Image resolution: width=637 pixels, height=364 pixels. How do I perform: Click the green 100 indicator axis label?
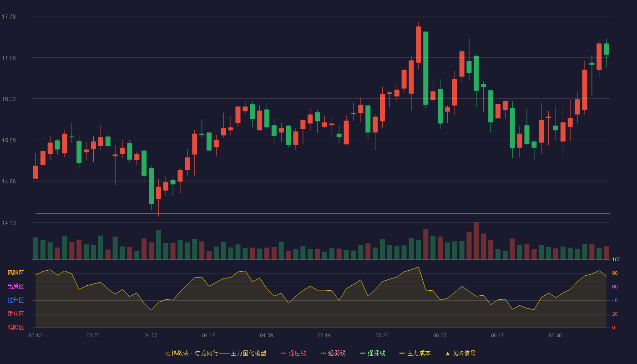pos(616,260)
